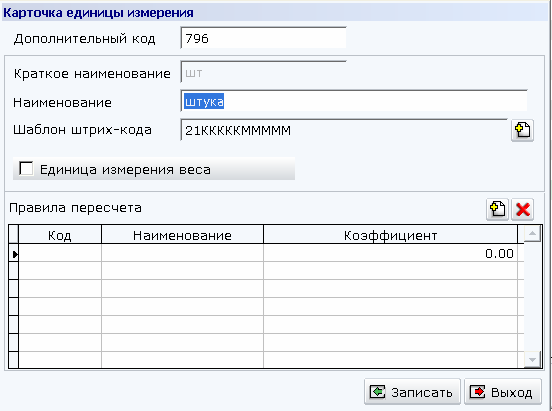Click the Краткое наименование field

pyautogui.click(x=263, y=72)
